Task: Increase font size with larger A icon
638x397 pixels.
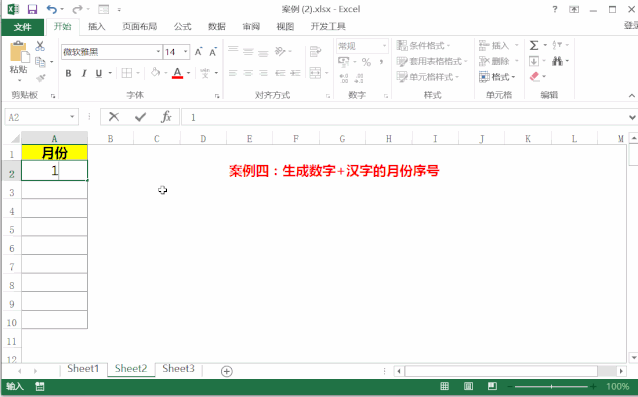Action: pos(199,52)
